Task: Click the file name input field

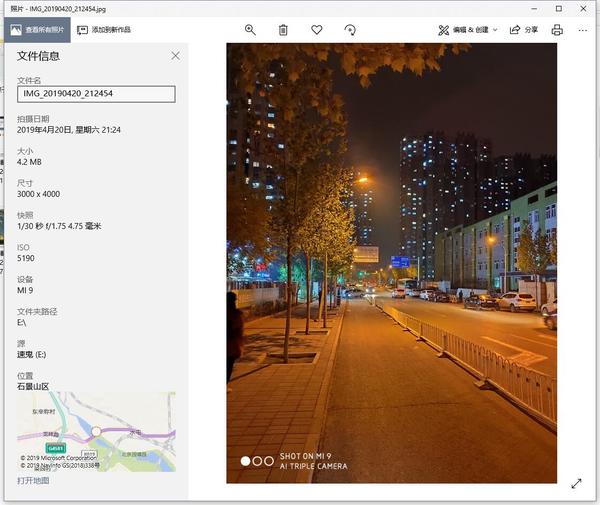Action: pyautogui.click(x=96, y=94)
